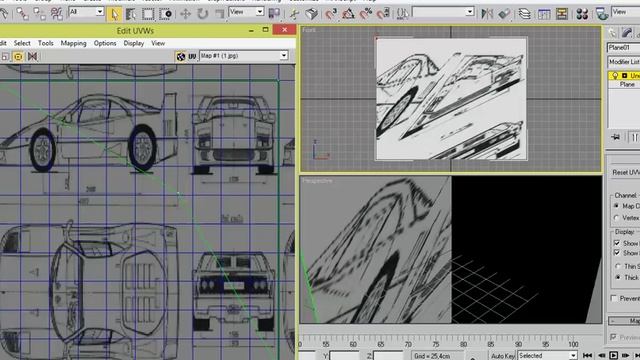Open the Modifier List dropdown
The image size is (640, 360).
(624, 62)
